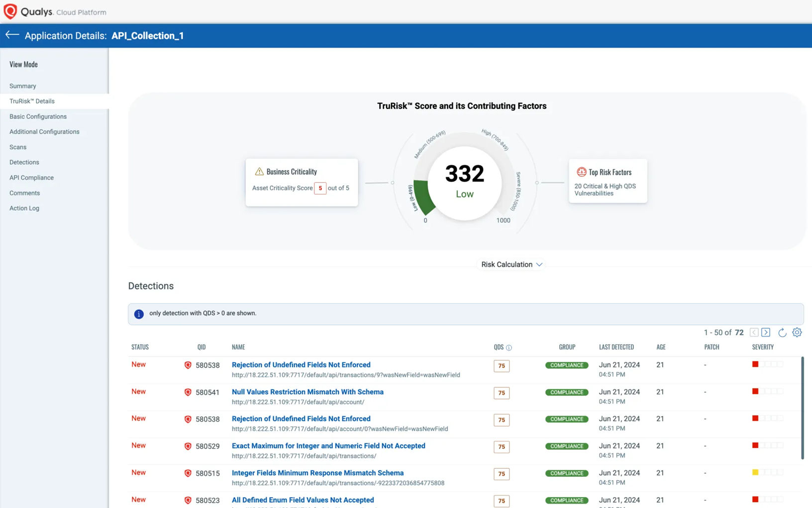Click the previous page arrow
The width and height of the screenshot is (812, 508).
[754, 332]
